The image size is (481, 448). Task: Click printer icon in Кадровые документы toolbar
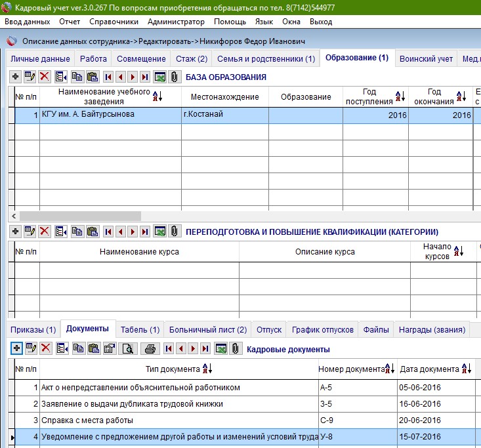150,349
